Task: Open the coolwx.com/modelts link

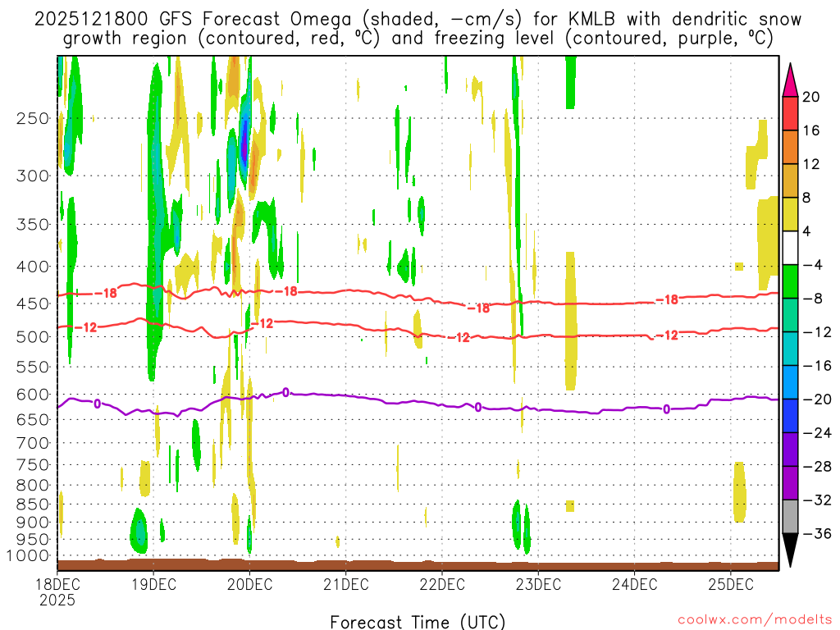Action: coord(755,620)
